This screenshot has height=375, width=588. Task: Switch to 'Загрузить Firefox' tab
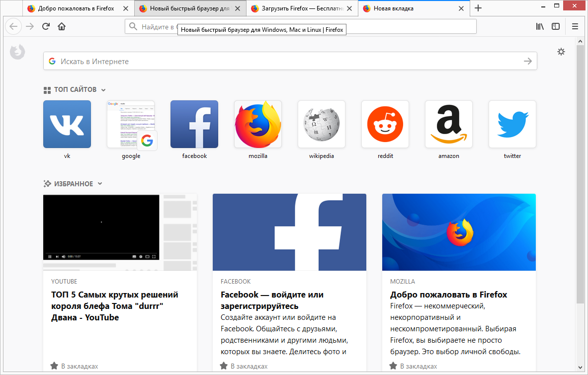pyautogui.click(x=302, y=8)
